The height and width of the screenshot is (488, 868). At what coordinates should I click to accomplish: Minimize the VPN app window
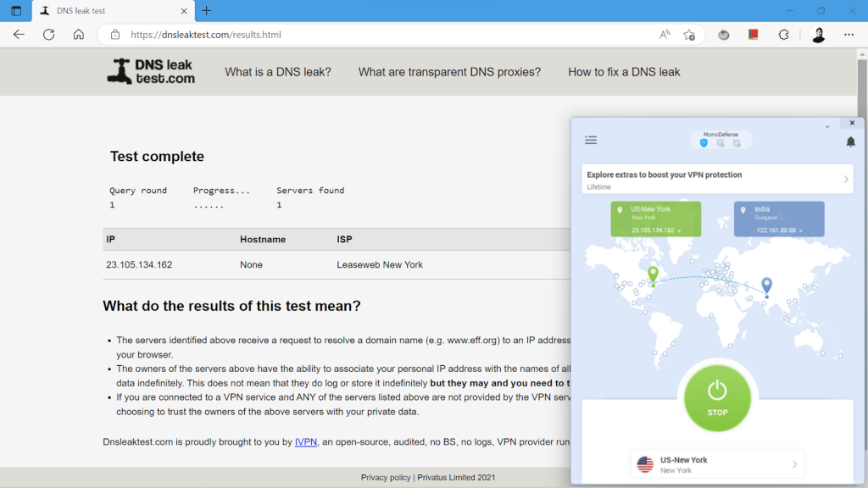pyautogui.click(x=827, y=125)
